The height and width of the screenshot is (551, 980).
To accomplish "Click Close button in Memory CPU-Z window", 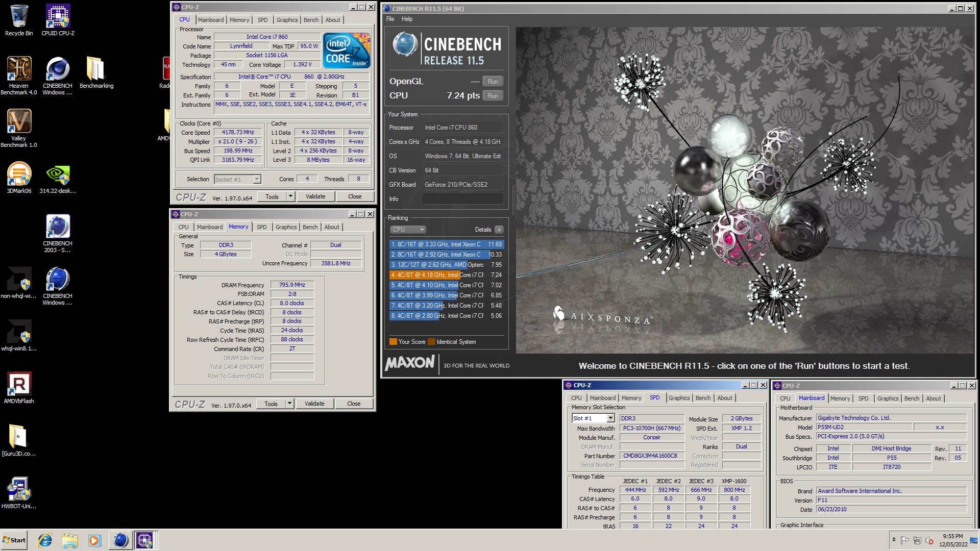I will pos(354,404).
